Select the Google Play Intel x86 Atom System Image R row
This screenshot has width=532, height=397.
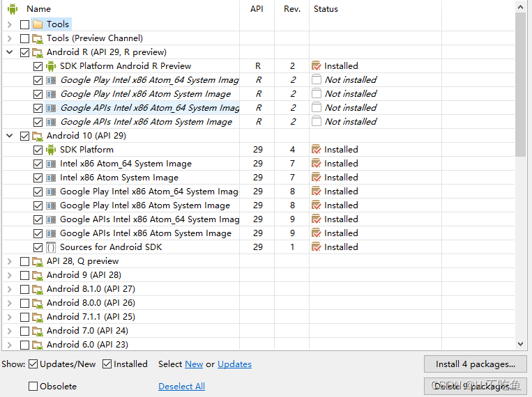coord(146,94)
